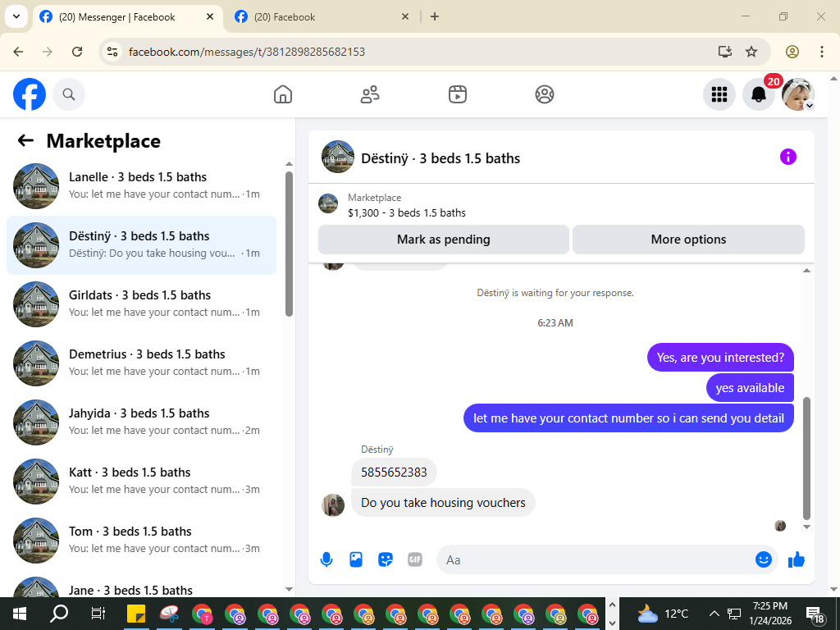Open Windows taskbar search

(59, 614)
